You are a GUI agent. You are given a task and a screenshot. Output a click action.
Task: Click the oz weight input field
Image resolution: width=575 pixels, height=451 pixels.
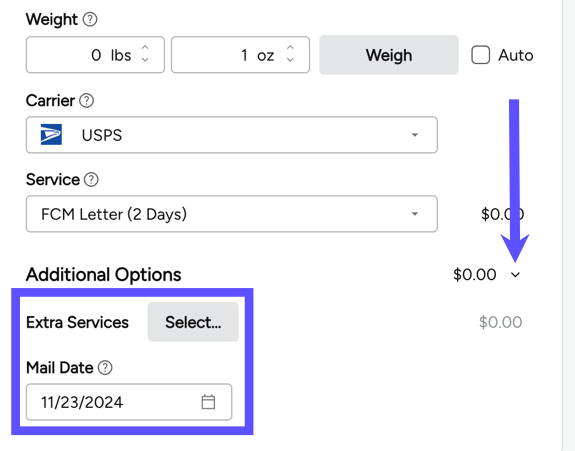pyautogui.click(x=240, y=55)
